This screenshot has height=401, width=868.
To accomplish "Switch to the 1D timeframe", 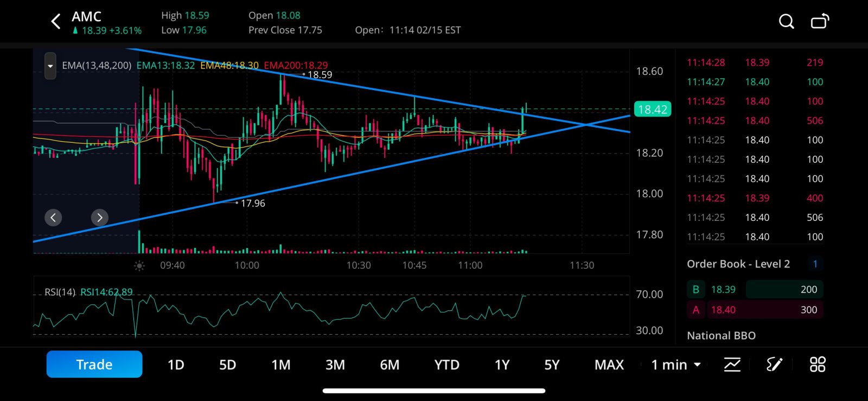I will point(176,365).
